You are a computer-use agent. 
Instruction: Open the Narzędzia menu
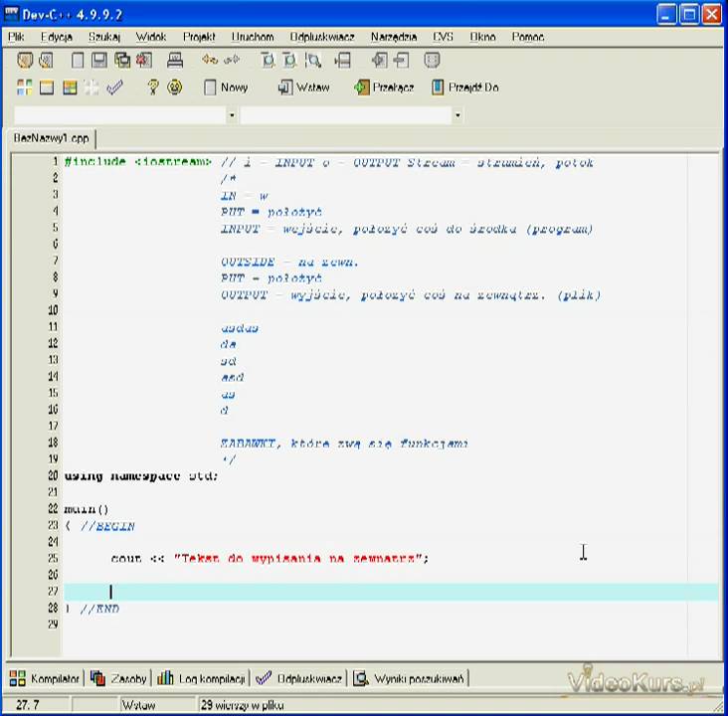(394, 37)
